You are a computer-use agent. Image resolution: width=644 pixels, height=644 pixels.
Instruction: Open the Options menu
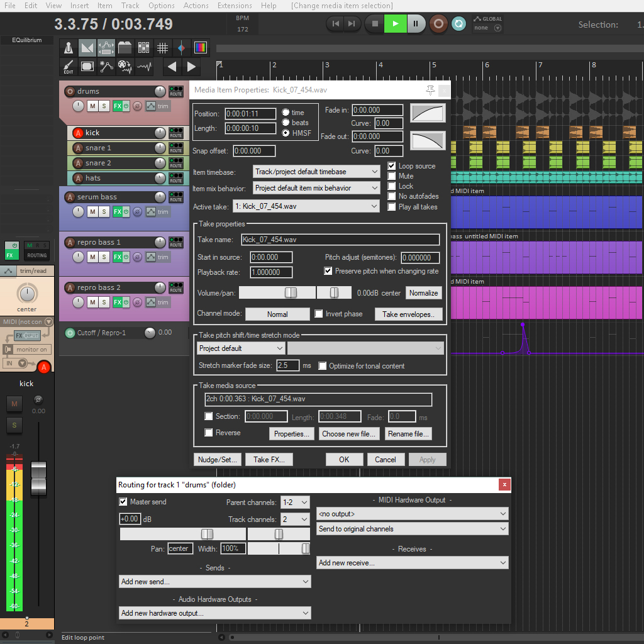[x=161, y=6]
